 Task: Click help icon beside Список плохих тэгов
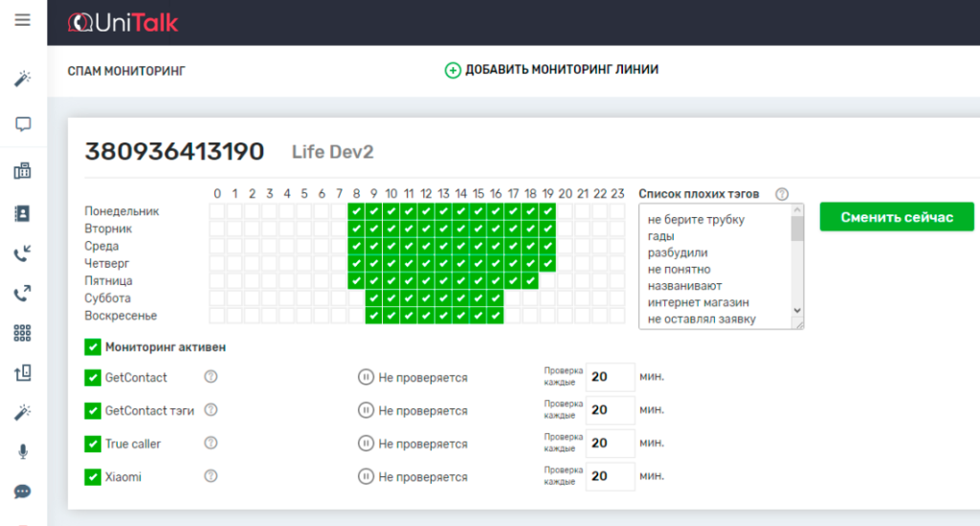[782, 194]
